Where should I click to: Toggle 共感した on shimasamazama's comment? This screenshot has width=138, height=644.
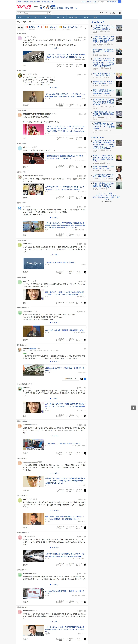[x=60, y=491]
